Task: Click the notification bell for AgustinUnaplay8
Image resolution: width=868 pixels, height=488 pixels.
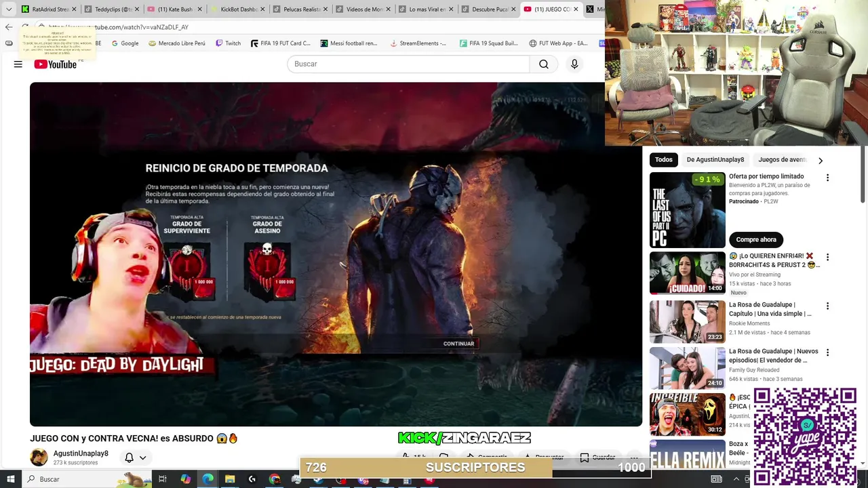Action: tap(130, 457)
